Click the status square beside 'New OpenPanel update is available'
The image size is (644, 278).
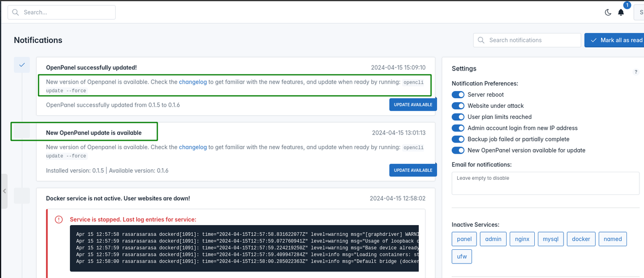(22, 131)
